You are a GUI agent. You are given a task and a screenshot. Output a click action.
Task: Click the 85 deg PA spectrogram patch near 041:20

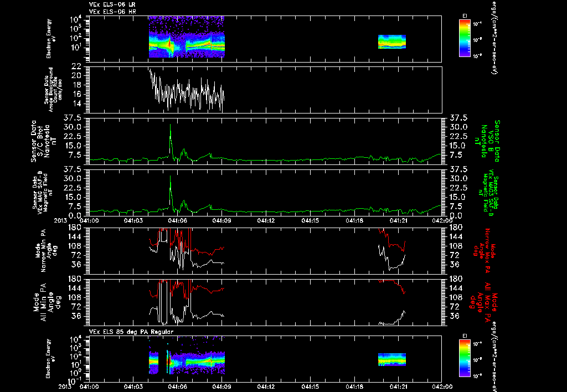(392, 359)
